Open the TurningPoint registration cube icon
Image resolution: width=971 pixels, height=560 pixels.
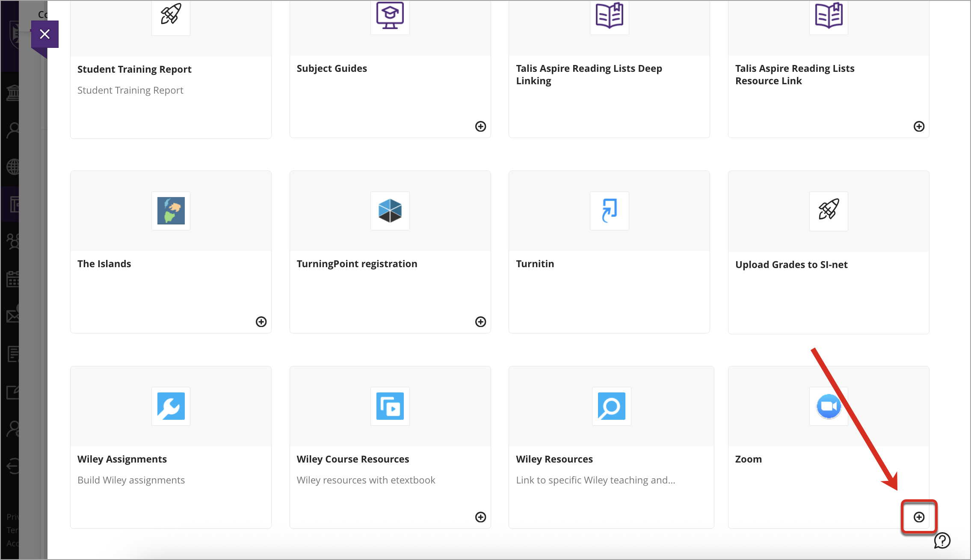pos(390,211)
